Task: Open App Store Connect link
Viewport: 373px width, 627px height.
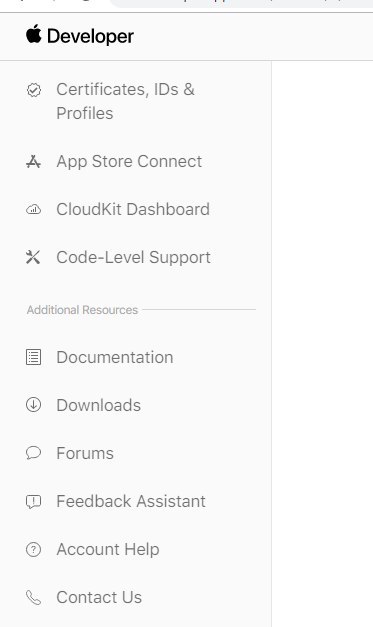Action: [x=129, y=162]
